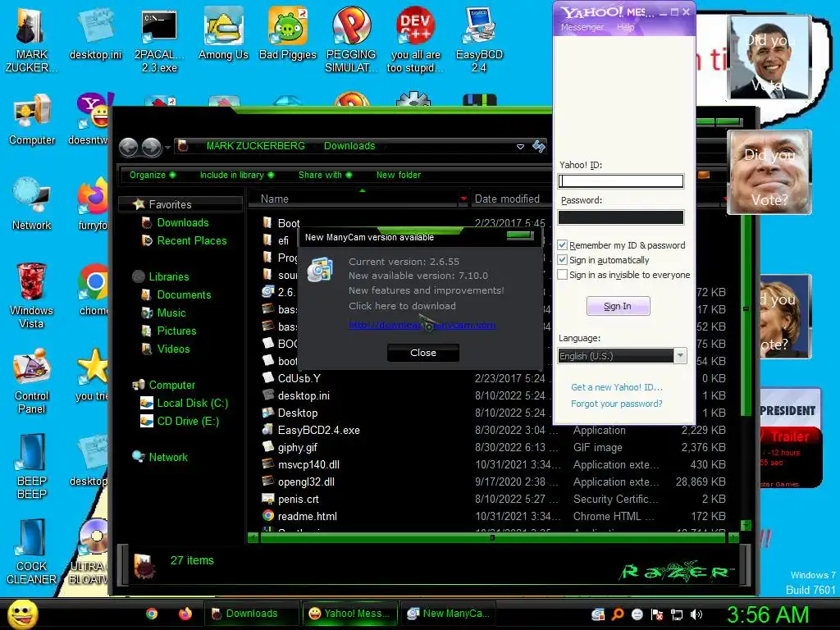This screenshot has height=630, width=840.
Task: Open the 'Include in library' dropdown
Action: pyautogui.click(x=237, y=176)
